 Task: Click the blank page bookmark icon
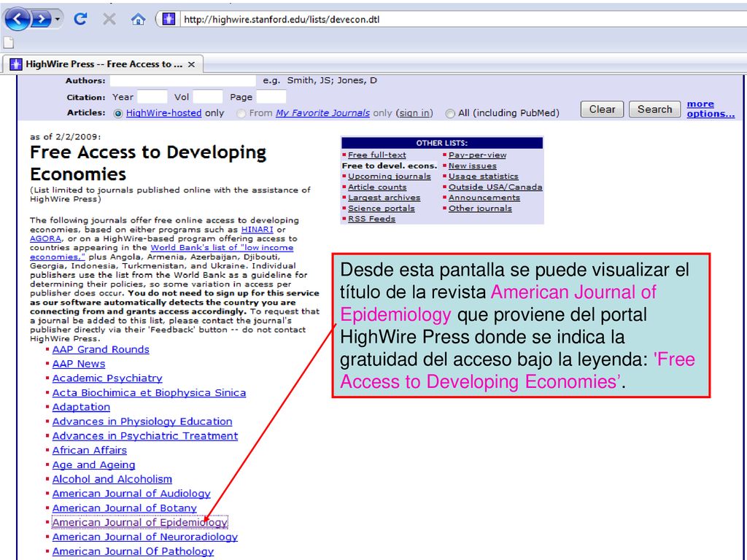coord(8,42)
